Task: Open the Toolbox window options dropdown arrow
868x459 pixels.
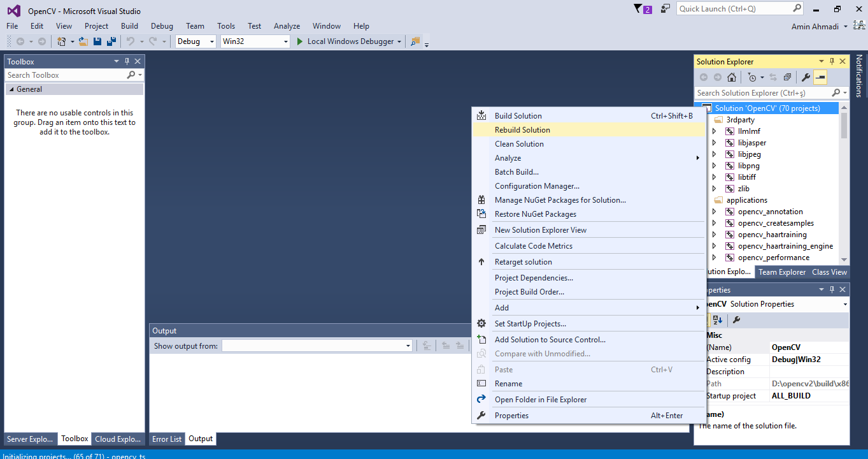Action: pos(117,61)
